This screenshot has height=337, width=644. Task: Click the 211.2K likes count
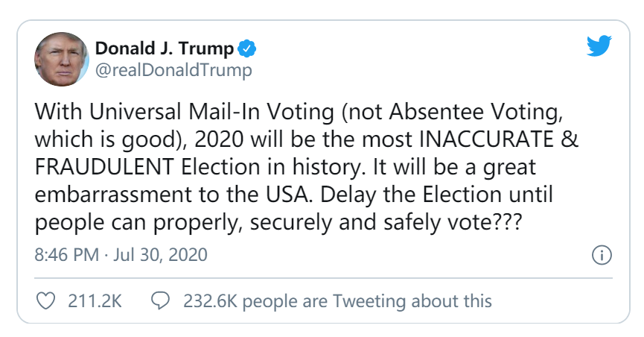click(x=95, y=301)
